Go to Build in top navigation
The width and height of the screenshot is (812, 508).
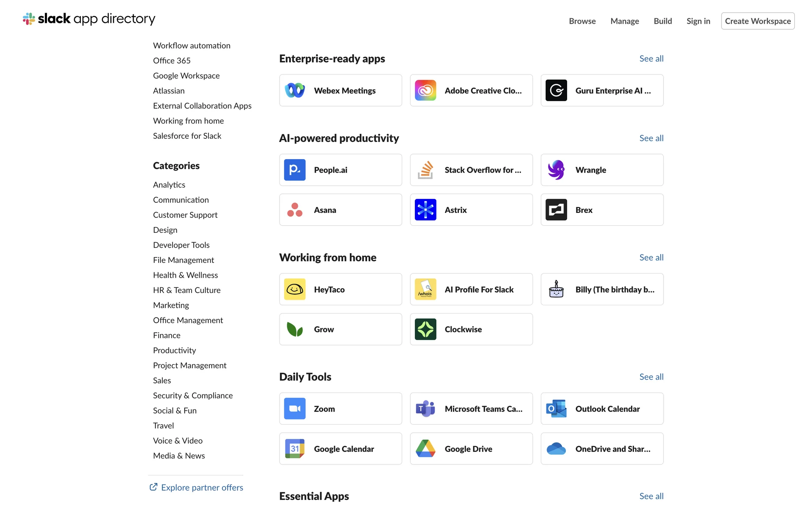[x=662, y=21]
